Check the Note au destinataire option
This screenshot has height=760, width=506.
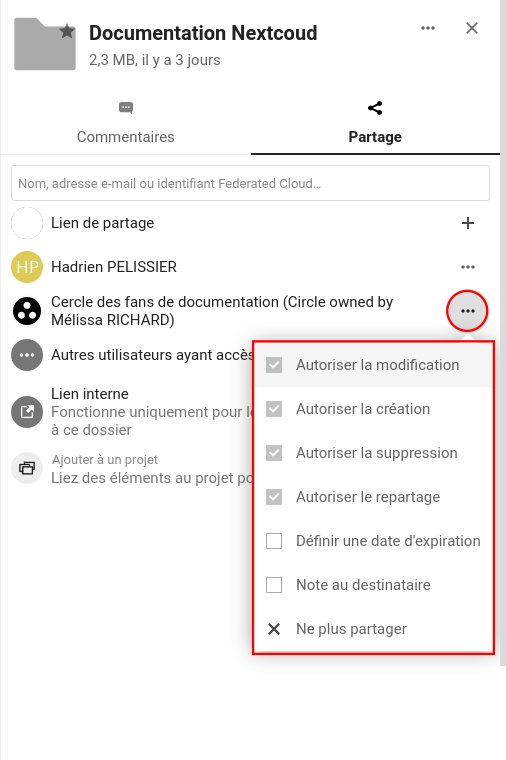point(274,585)
